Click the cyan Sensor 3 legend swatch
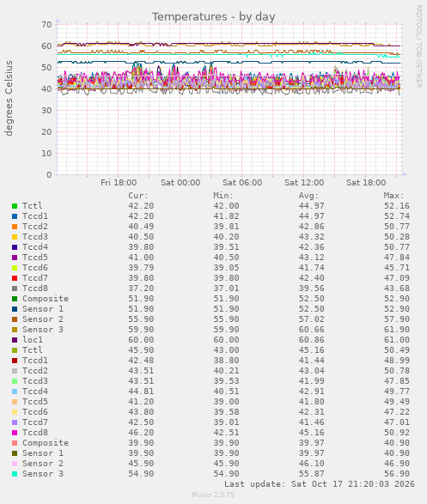The image size is (427, 504). click(x=15, y=474)
